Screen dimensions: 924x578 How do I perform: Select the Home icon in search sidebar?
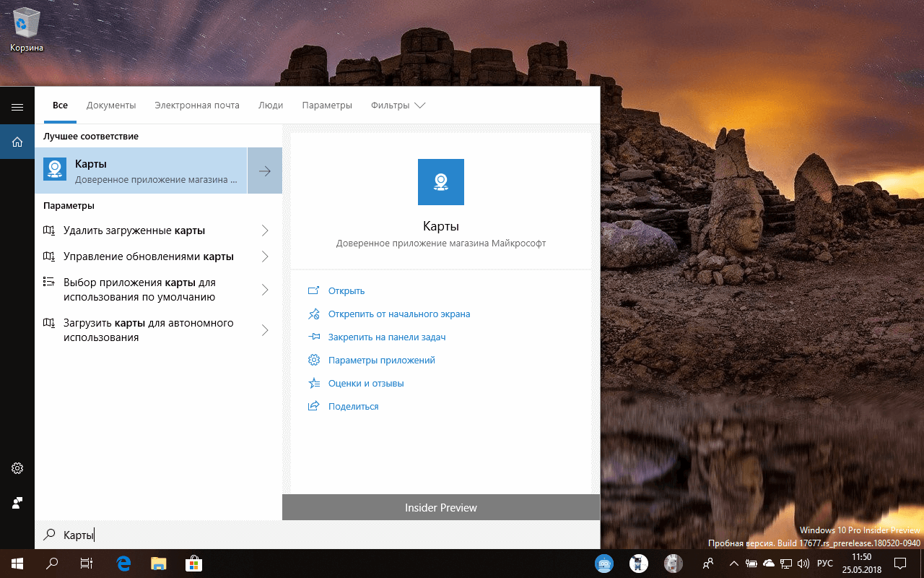point(17,142)
